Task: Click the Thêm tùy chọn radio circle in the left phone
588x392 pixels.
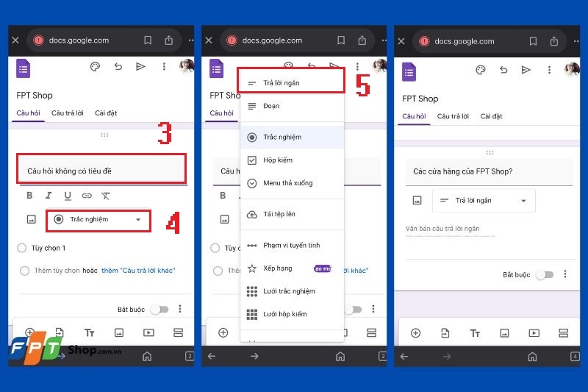Action: (25, 271)
